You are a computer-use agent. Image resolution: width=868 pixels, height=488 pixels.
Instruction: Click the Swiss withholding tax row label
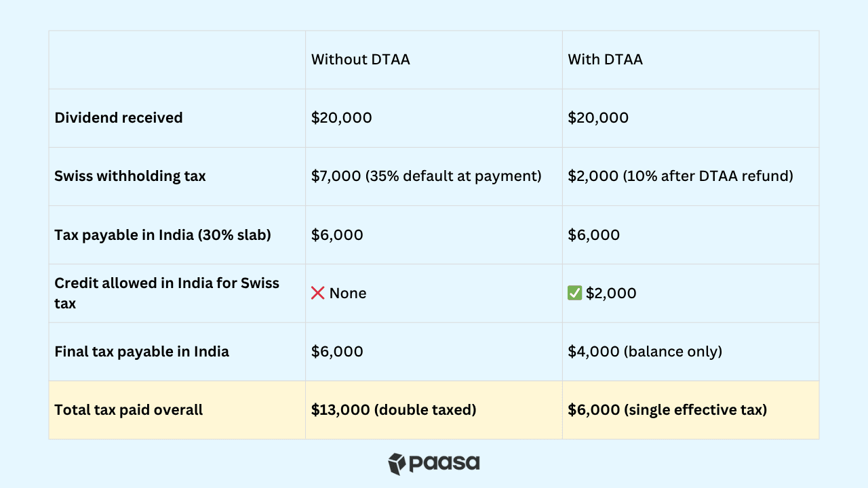130,176
